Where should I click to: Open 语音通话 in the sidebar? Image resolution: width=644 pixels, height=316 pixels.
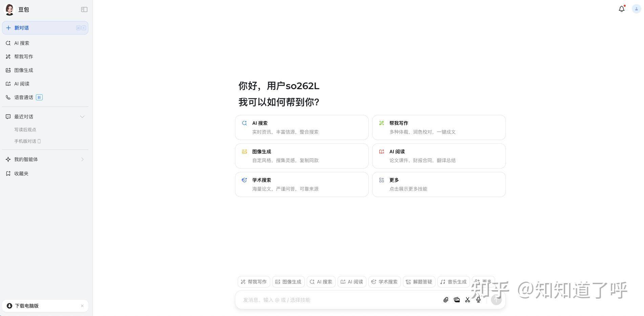click(x=45, y=97)
